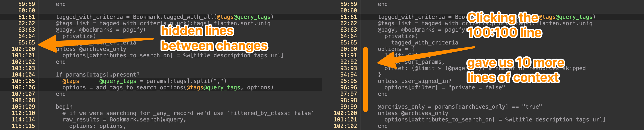Click line number 114:114 in left gutter
The image size is (644, 130).
point(23,120)
